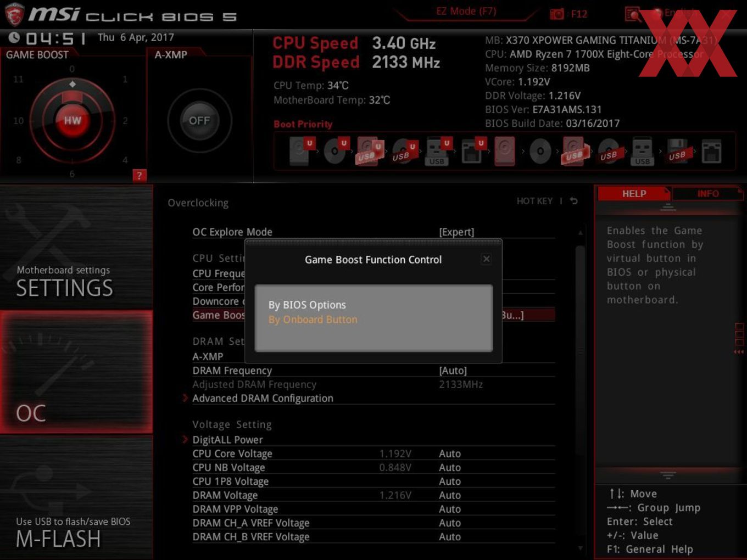Change CPU Core Voltage Auto value
The width and height of the screenshot is (747, 560).
point(450,454)
